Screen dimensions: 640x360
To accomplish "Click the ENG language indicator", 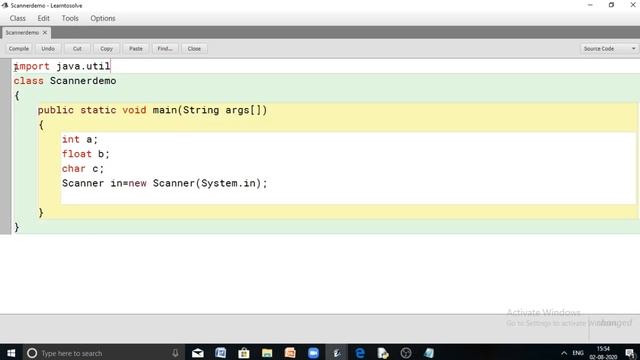I will coord(578,353).
